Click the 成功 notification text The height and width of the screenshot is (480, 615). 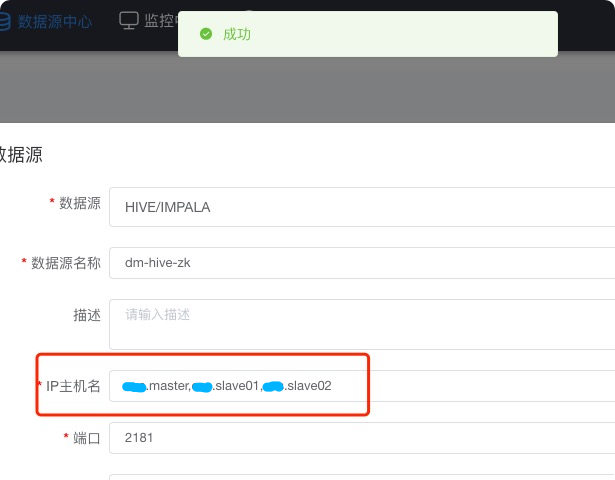click(237, 34)
